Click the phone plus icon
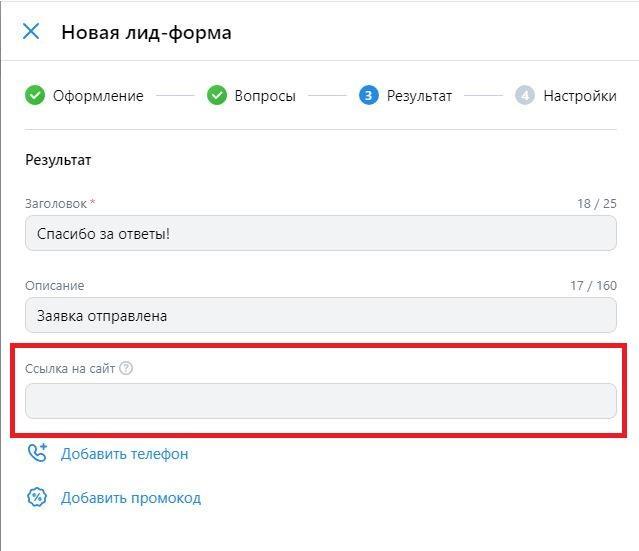639x551 pixels. click(37, 453)
